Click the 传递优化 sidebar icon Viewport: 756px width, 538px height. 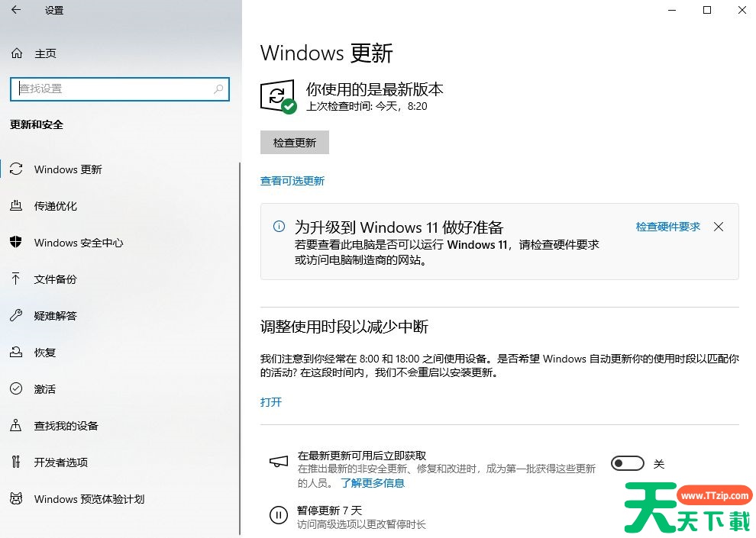(x=16, y=206)
